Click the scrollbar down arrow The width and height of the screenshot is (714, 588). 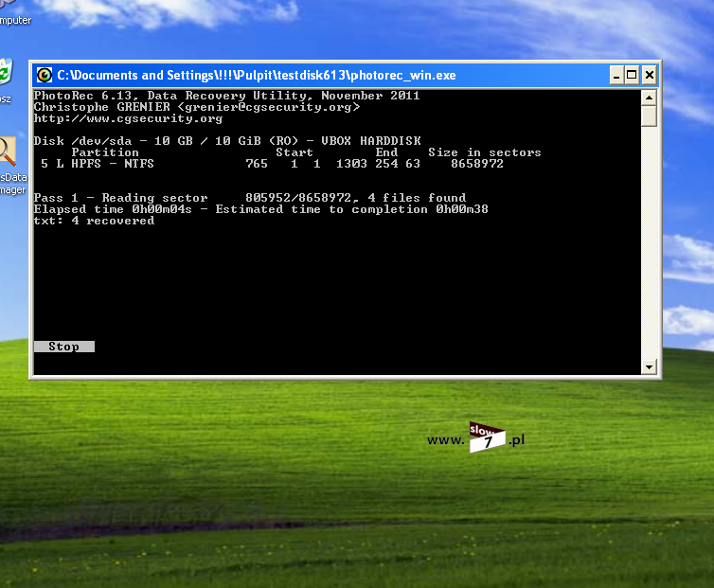click(649, 366)
